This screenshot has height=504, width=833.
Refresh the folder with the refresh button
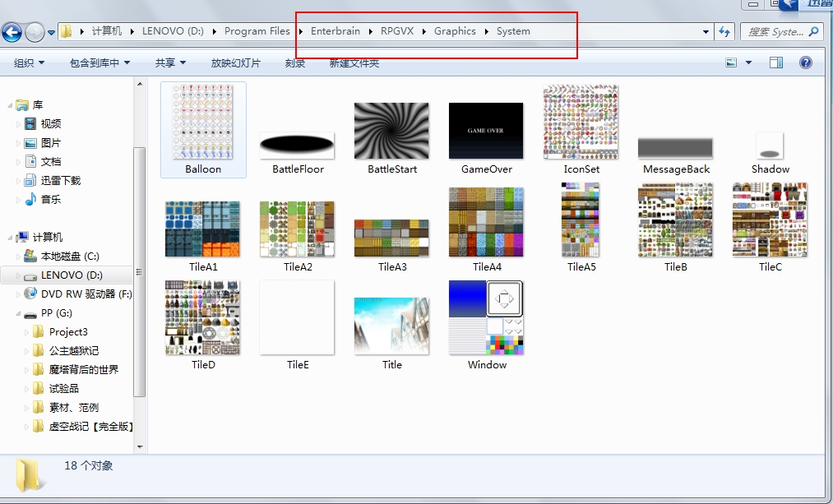pyautogui.click(x=724, y=31)
